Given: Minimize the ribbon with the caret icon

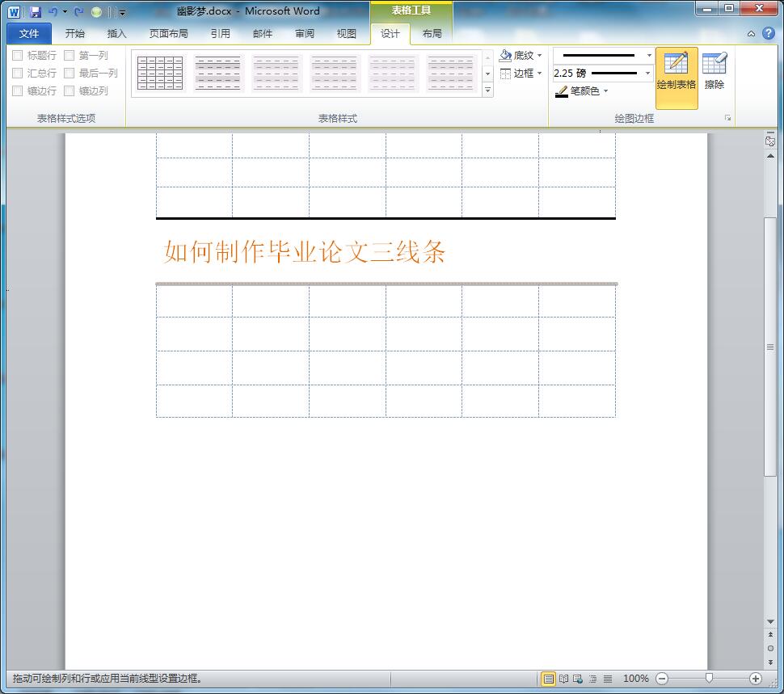Looking at the screenshot, I should pos(751,34).
